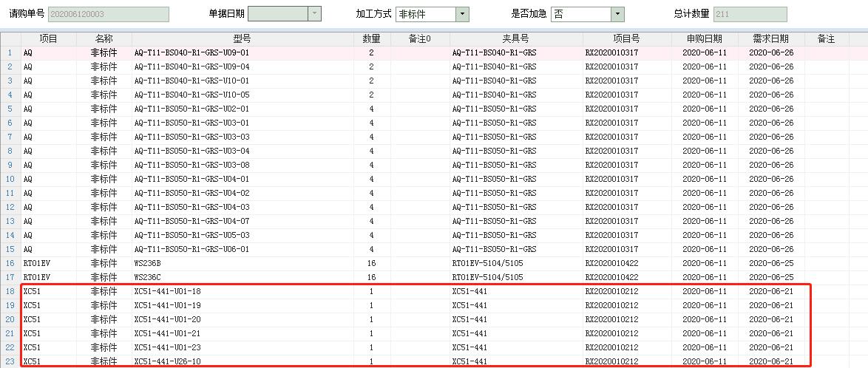
Task: Open the 是否加急 dropdown showing 否
Action: click(x=617, y=14)
